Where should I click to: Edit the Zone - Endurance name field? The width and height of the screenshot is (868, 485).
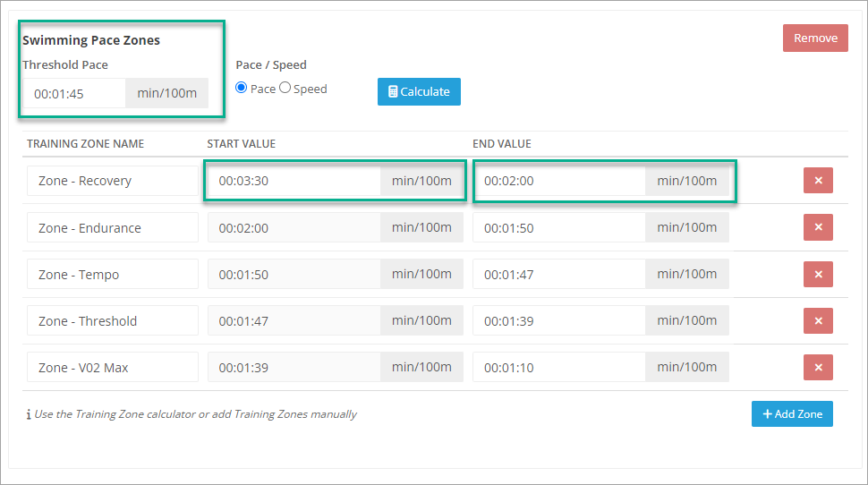tap(112, 227)
